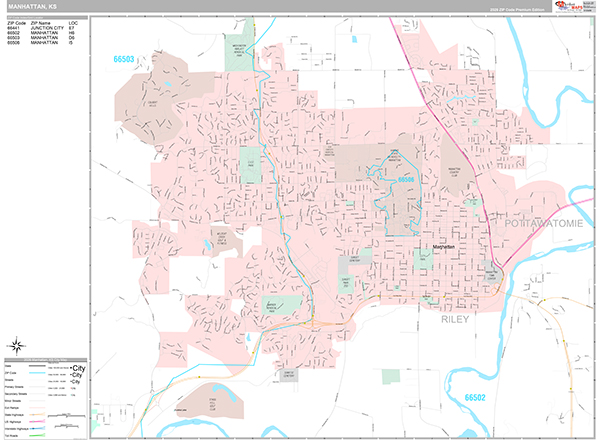
Task: Click the gray cemetery block south of city
Action: [289, 375]
